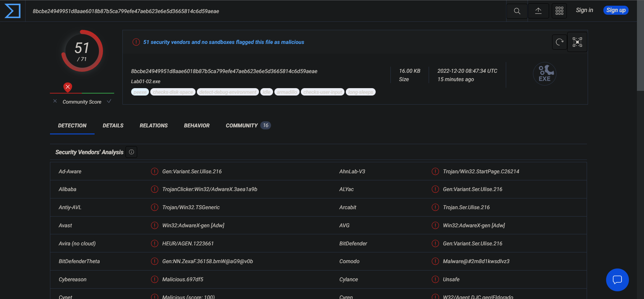The height and width of the screenshot is (299, 644).
Task: Click the 2022-12-20 08:47:34 UTC timestamp
Action: tap(467, 71)
